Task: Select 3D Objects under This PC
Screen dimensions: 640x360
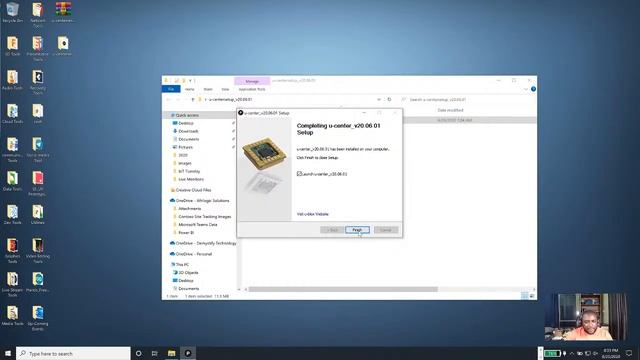Action: point(188,273)
